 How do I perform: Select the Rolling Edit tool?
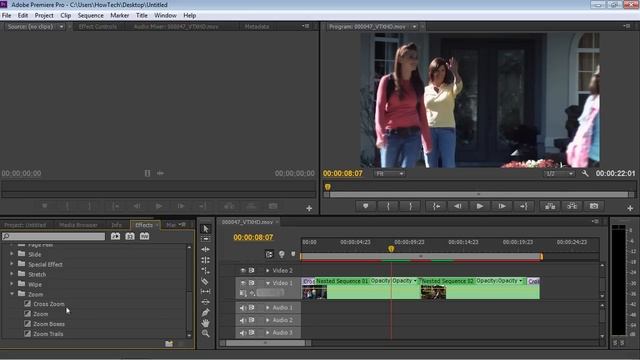tap(205, 260)
